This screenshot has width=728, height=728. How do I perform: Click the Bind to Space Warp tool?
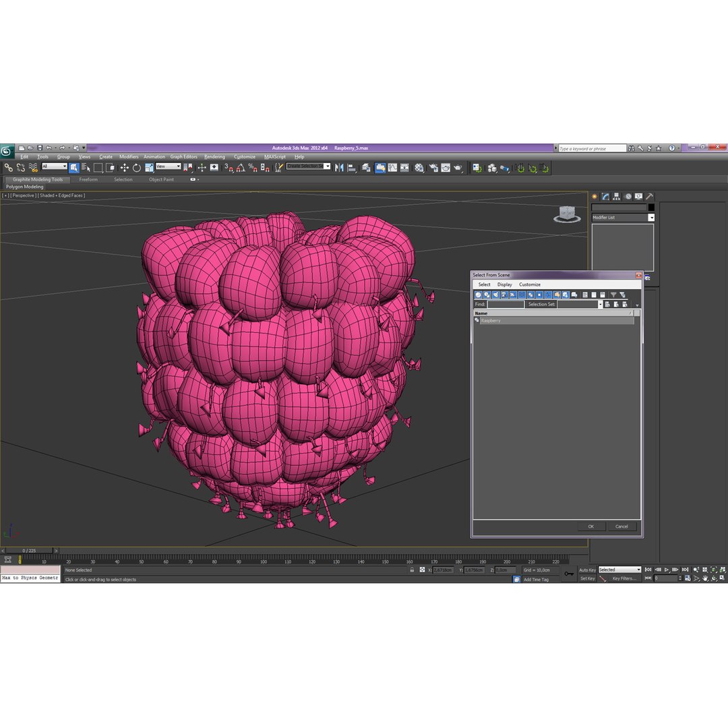[33, 168]
